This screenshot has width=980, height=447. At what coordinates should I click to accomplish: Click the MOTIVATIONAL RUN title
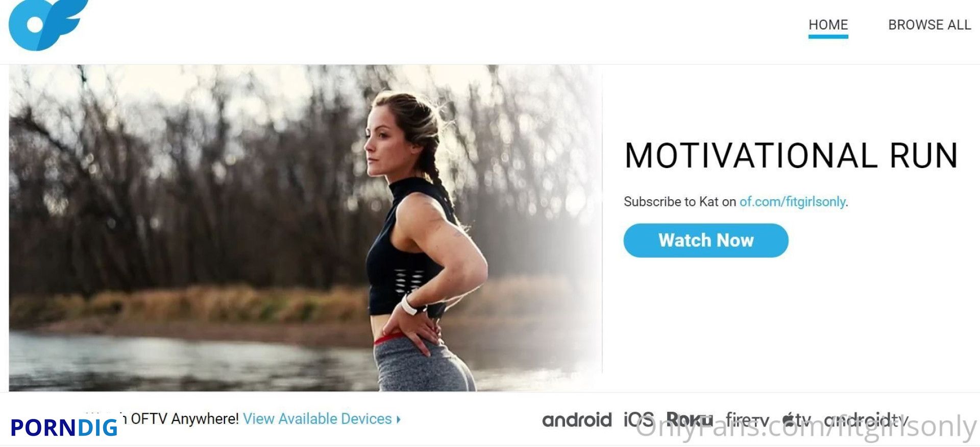point(791,155)
